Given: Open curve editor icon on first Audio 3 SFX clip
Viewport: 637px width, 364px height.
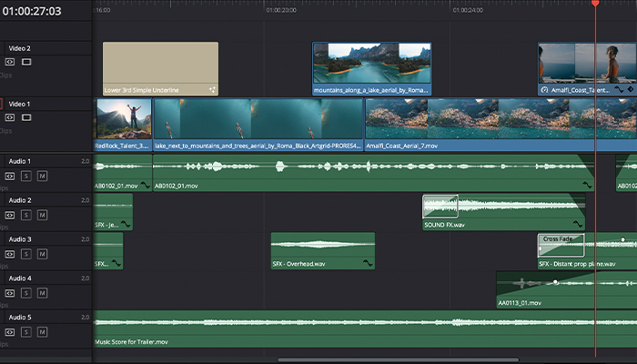Looking at the screenshot, I should pos(116,263).
